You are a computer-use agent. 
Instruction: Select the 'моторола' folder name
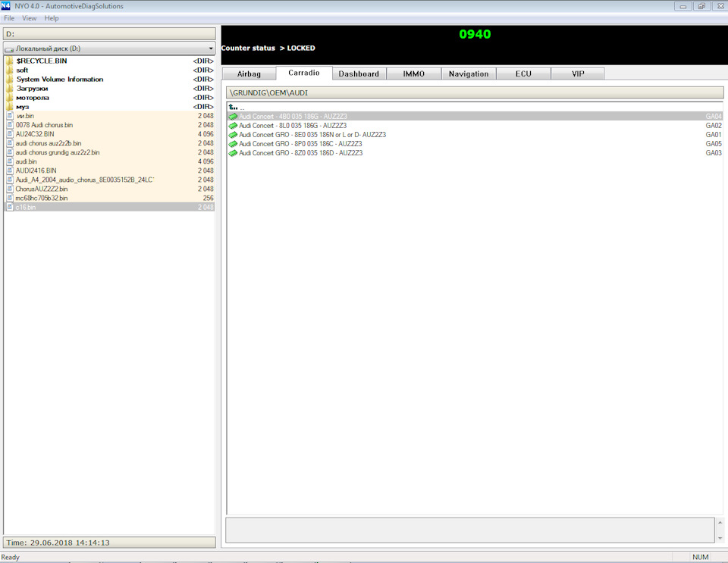click(33, 98)
